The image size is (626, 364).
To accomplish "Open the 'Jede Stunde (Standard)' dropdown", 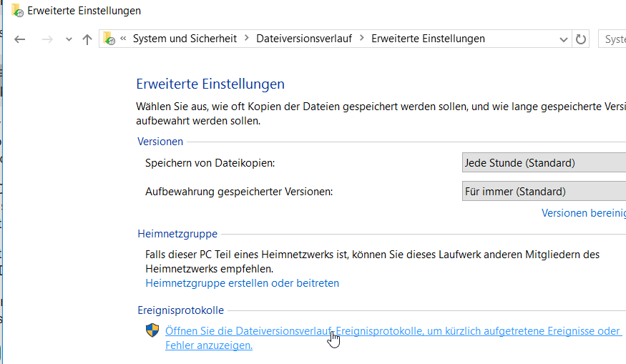I will [x=544, y=163].
